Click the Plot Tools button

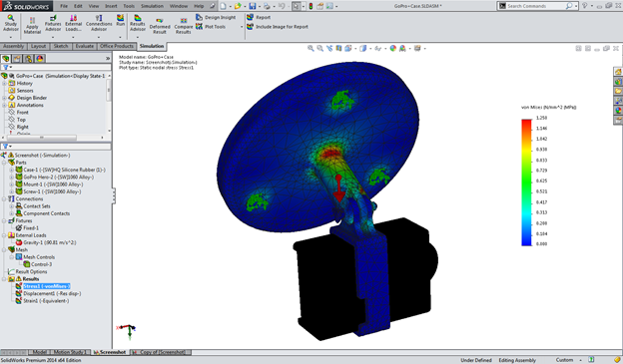pos(211,27)
